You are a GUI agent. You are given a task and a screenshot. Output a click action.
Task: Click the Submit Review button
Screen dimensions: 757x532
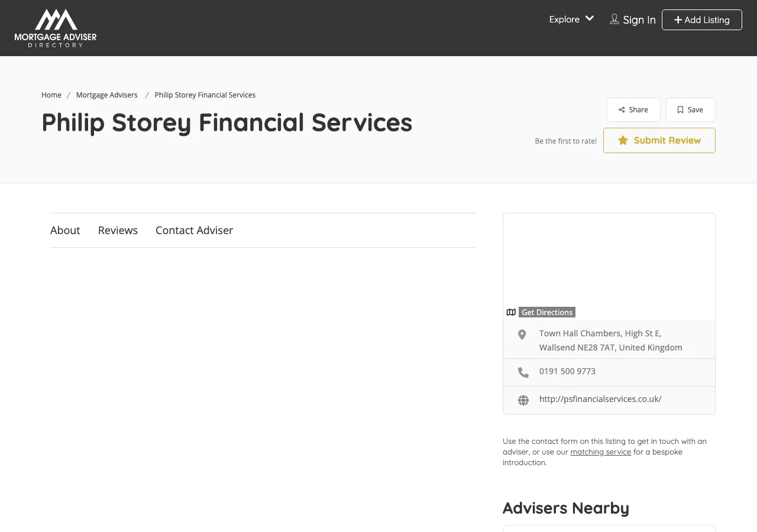659,140
